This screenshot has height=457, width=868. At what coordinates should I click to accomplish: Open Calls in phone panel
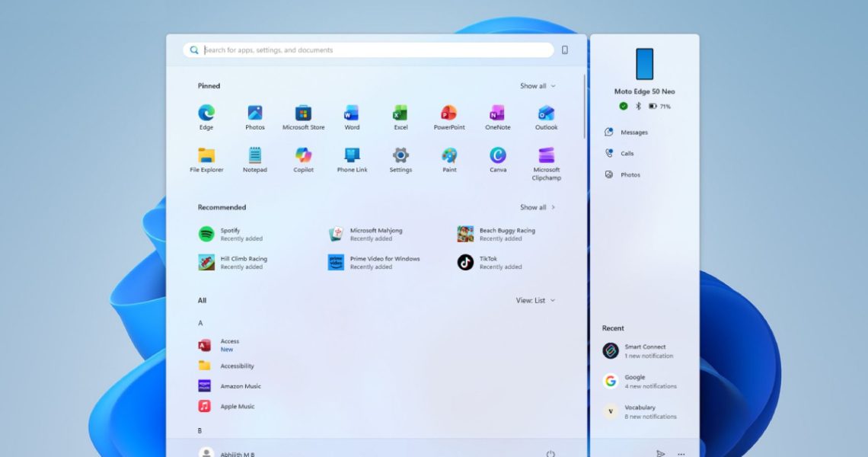click(626, 154)
